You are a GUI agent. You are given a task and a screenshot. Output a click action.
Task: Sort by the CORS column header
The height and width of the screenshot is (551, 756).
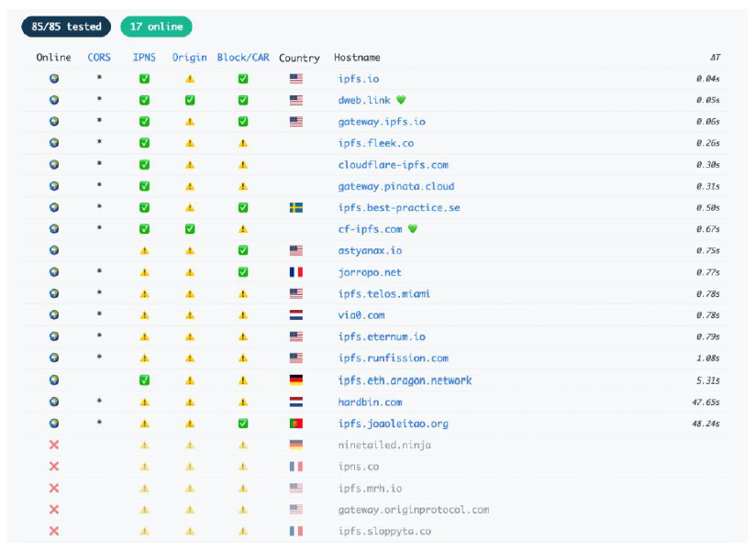coord(99,58)
